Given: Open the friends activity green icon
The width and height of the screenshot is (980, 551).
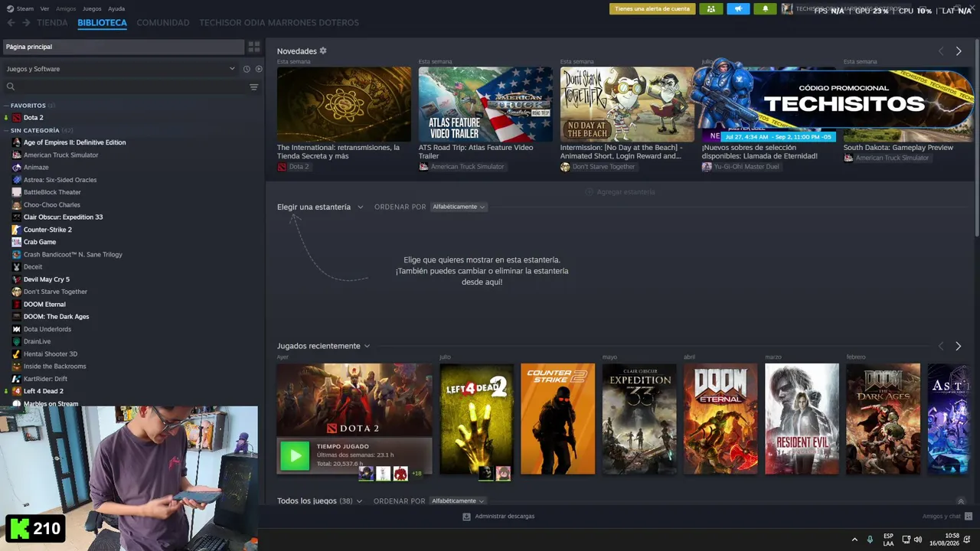Looking at the screenshot, I should click(711, 9).
